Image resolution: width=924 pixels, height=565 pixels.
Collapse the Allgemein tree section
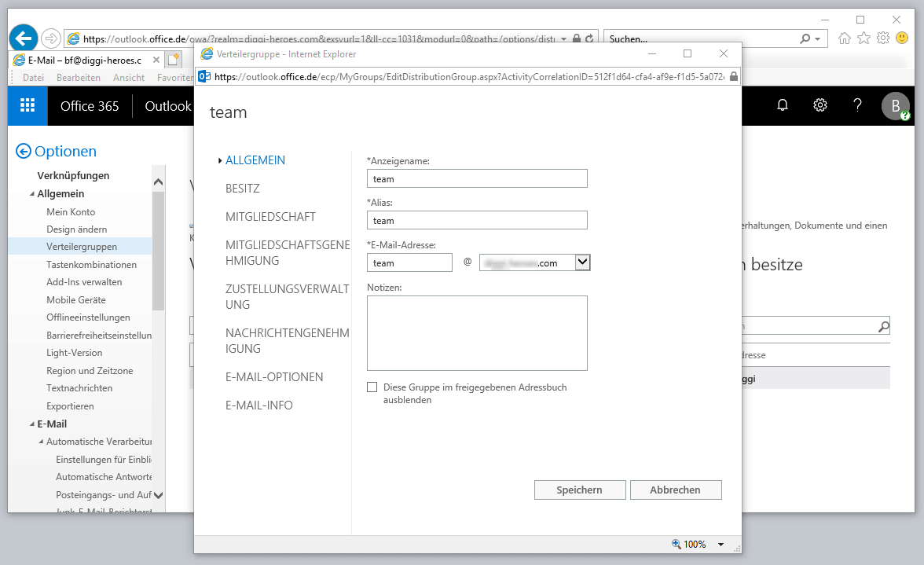click(x=32, y=194)
